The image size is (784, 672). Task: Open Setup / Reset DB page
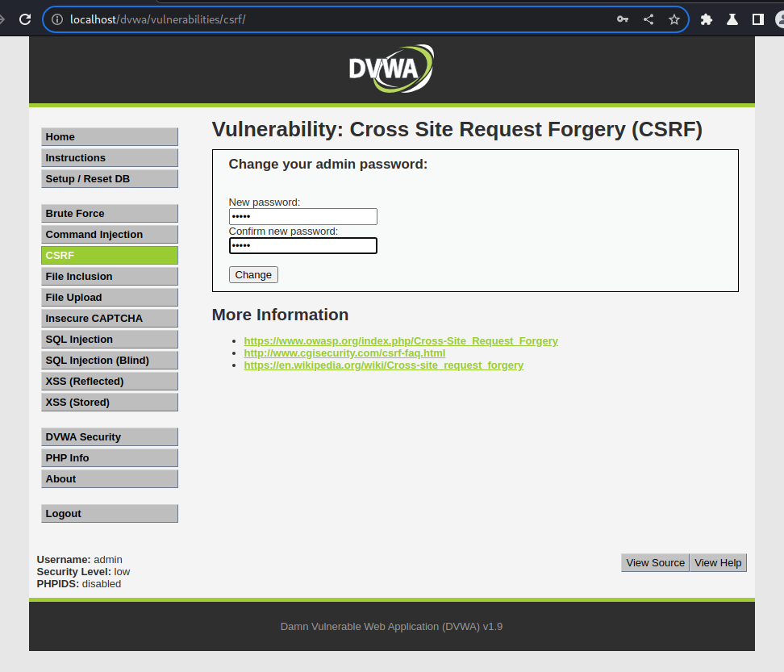[110, 179]
